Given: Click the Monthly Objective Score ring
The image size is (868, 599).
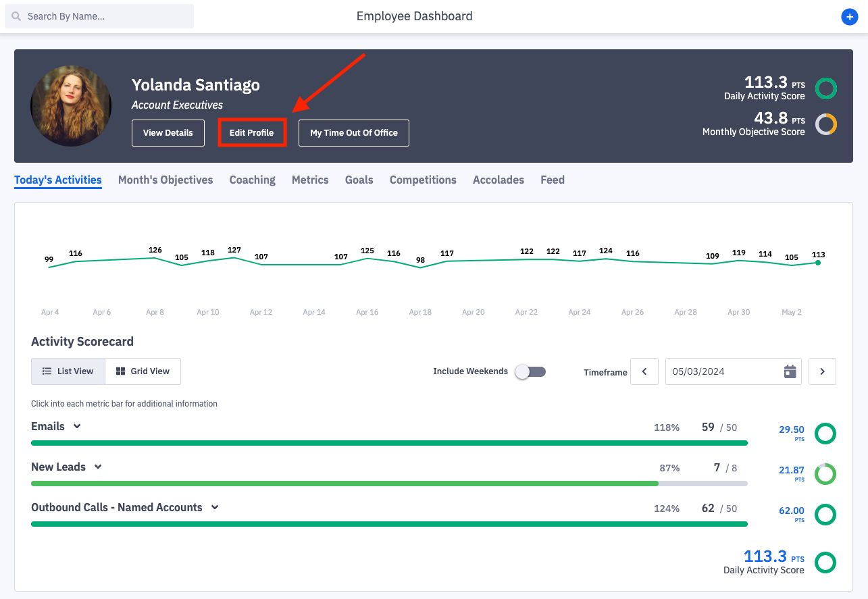Looking at the screenshot, I should click(825, 124).
